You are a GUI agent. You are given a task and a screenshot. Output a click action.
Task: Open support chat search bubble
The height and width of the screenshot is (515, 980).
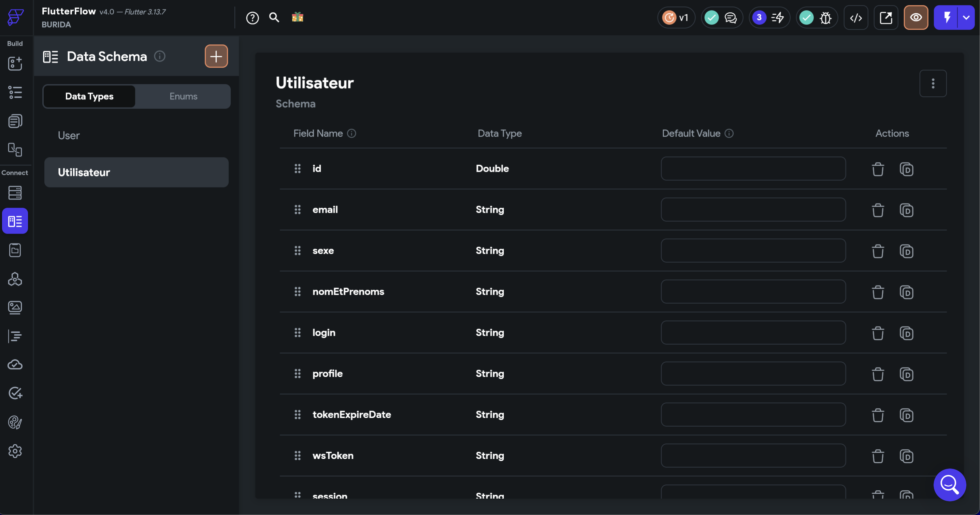click(x=950, y=485)
